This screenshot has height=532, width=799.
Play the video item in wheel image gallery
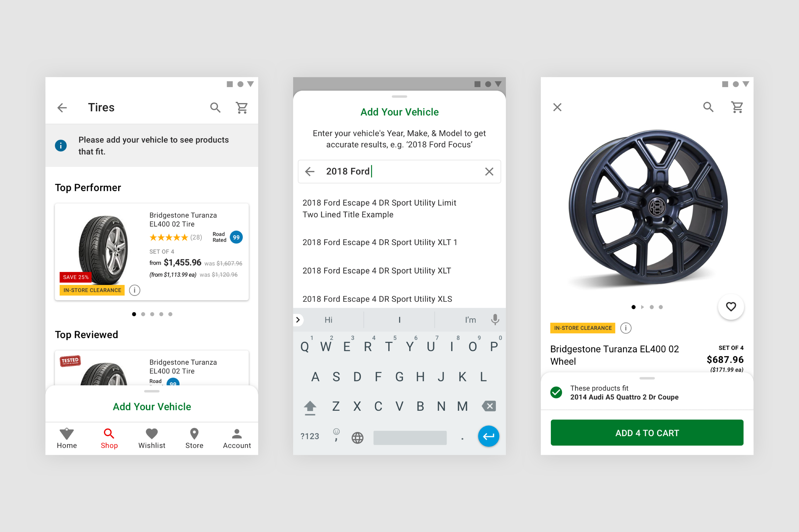[x=642, y=307]
